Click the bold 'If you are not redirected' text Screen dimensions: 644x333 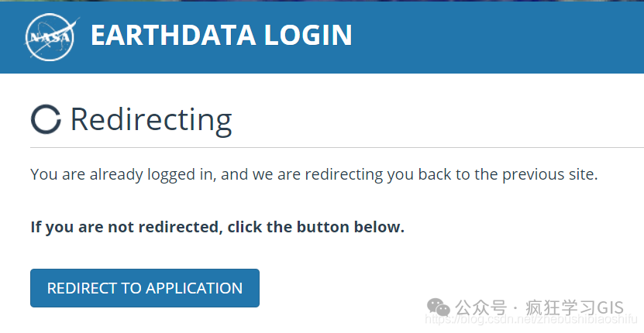pos(126,227)
